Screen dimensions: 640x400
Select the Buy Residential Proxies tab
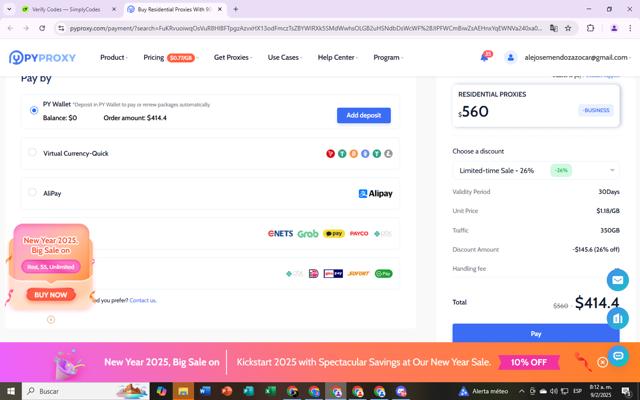pos(173,9)
